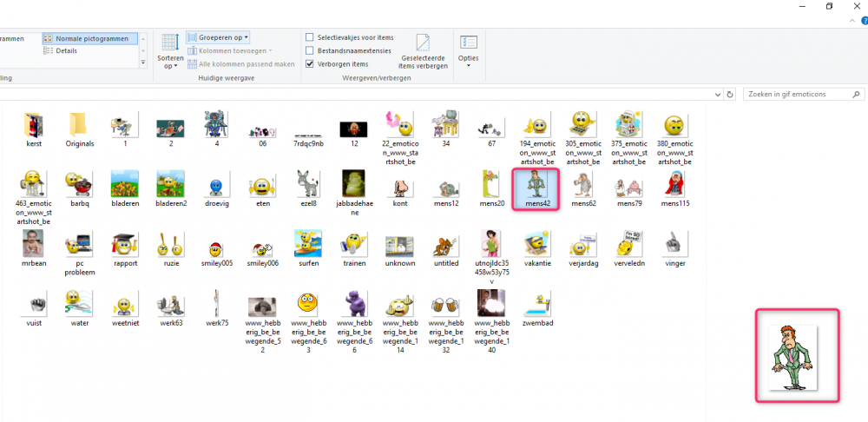Screen dimensions: 868x422
Task: Select the mens42 file icon
Action: pos(536,188)
